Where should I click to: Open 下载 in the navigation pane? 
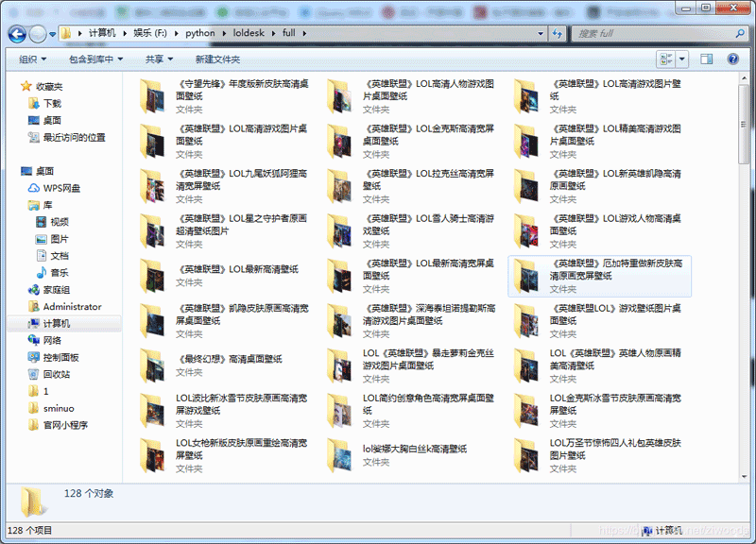[x=52, y=103]
